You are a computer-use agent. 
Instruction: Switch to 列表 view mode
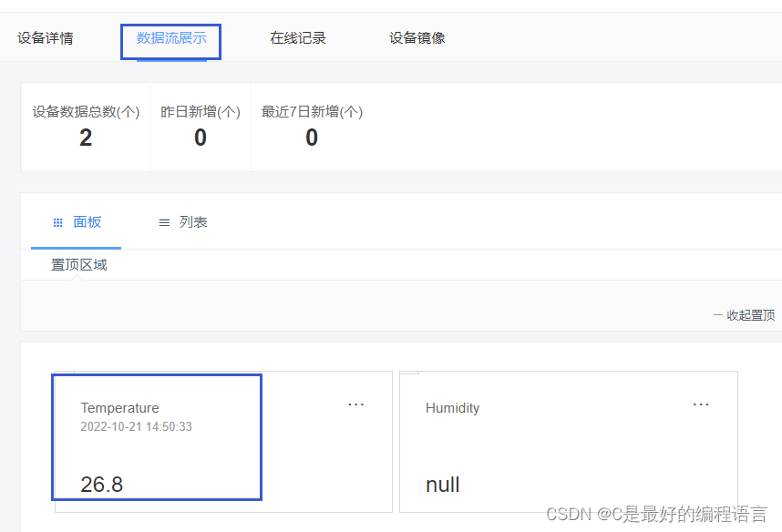click(191, 221)
